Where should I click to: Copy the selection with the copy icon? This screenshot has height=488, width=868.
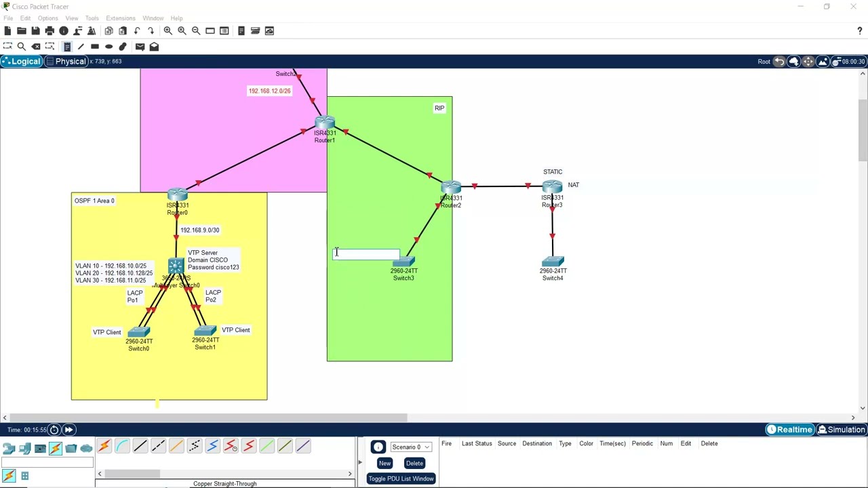click(x=108, y=30)
